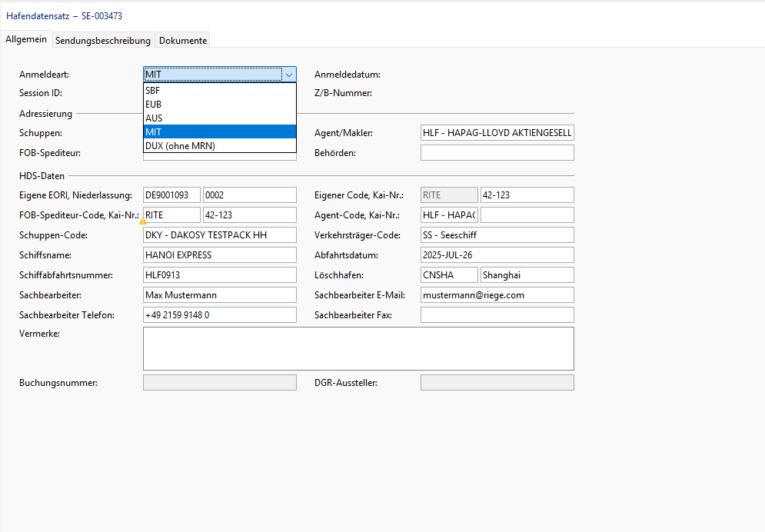Edit the Schiffabfahrtsnummer field HLF0913
Screen dimensions: 765x532
(x=220, y=275)
